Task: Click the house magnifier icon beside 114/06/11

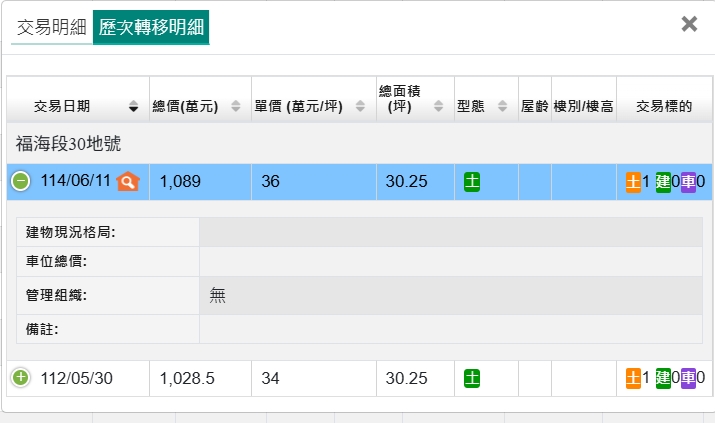Action: click(127, 181)
